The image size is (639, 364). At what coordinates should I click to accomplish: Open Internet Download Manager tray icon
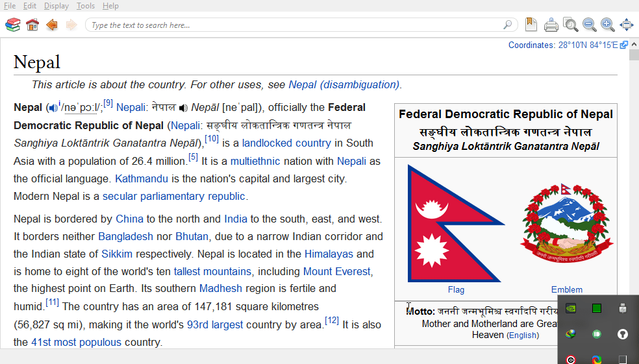pos(571,334)
